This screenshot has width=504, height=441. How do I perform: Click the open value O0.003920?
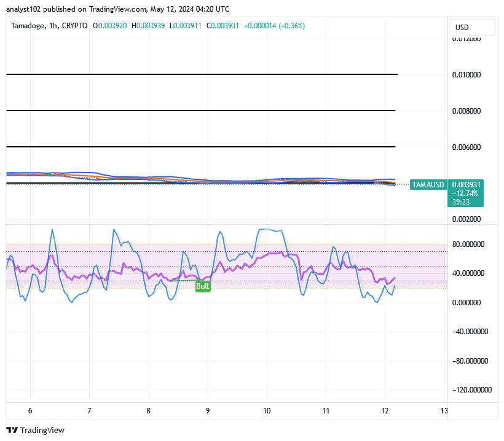click(109, 26)
